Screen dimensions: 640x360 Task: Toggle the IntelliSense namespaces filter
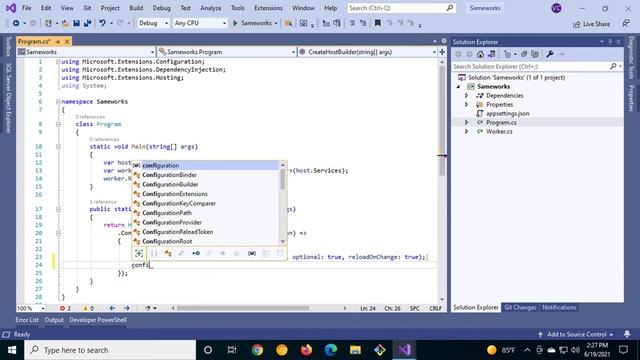tap(154, 253)
